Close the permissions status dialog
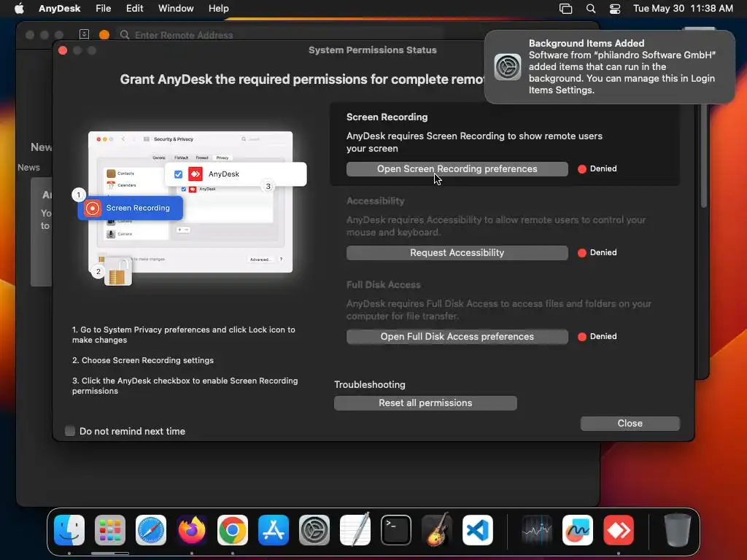Image resolution: width=747 pixels, height=560 pixels. coord(630,424)
